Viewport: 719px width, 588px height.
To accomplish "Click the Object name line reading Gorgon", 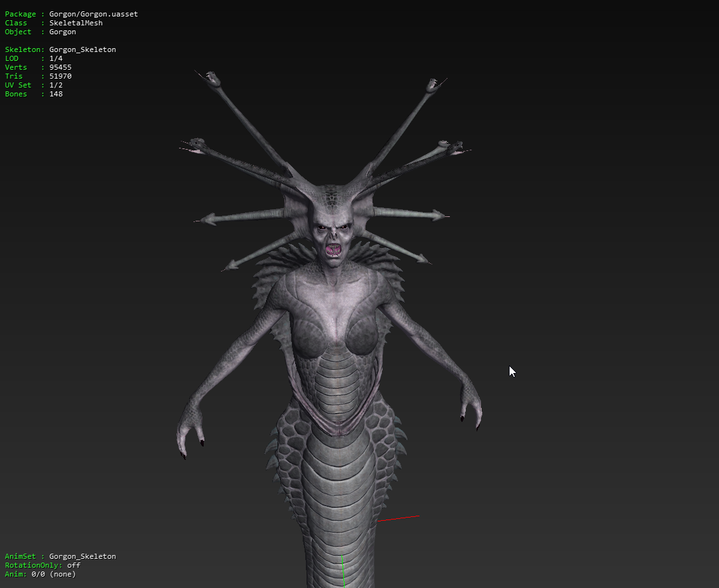I will [x=62, y=32].
